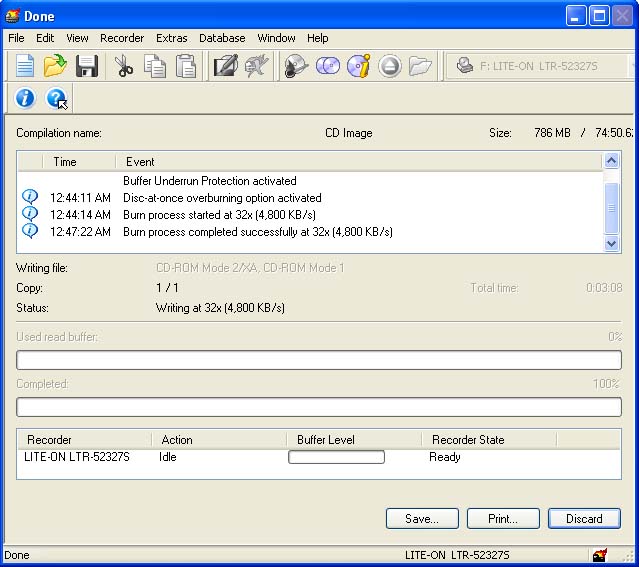Save compilation with the floppy disk icon
The height and width of the screenshot is (567, 639).
87,66
